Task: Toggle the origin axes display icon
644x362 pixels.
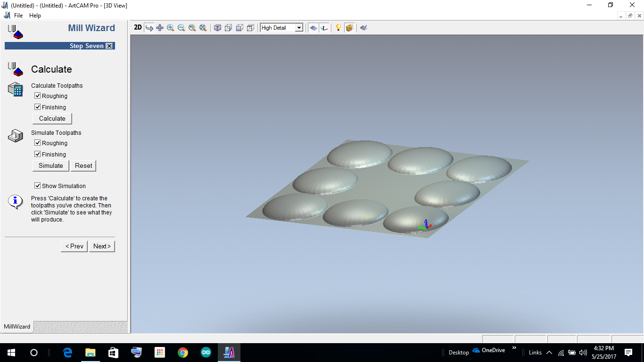Action: click(324, 27)
